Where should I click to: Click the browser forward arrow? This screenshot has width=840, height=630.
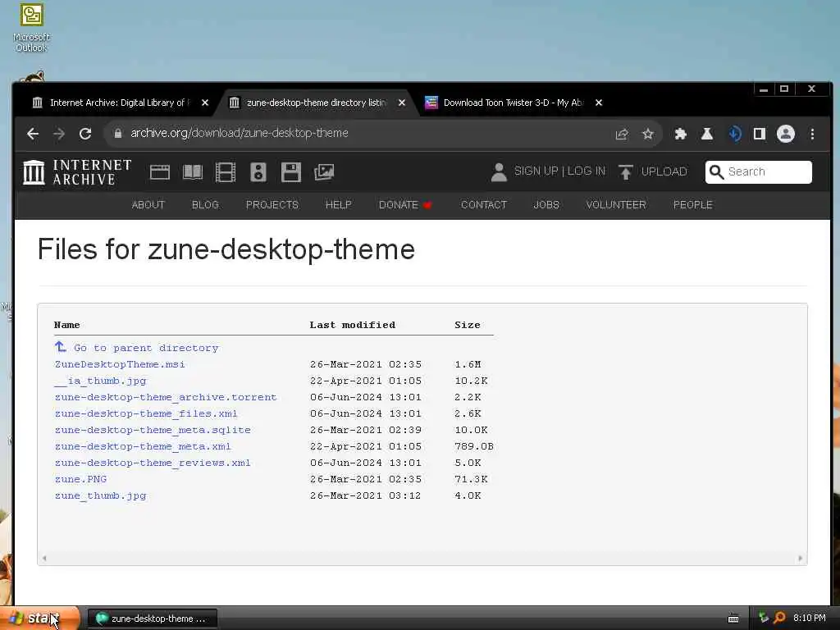coord(59,134)
